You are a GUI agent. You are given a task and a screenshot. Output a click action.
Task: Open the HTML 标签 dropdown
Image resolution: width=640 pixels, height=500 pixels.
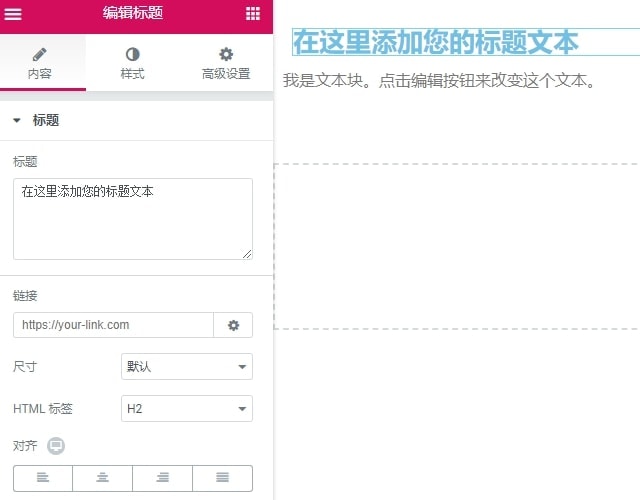187,409
